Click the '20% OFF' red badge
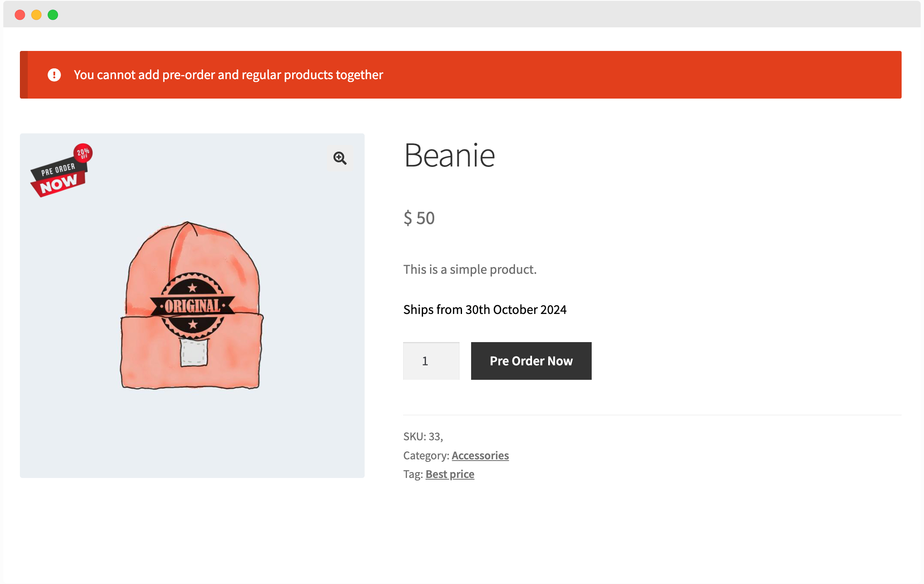This screenshot has height=584, width=924. (x=83, y=154)
